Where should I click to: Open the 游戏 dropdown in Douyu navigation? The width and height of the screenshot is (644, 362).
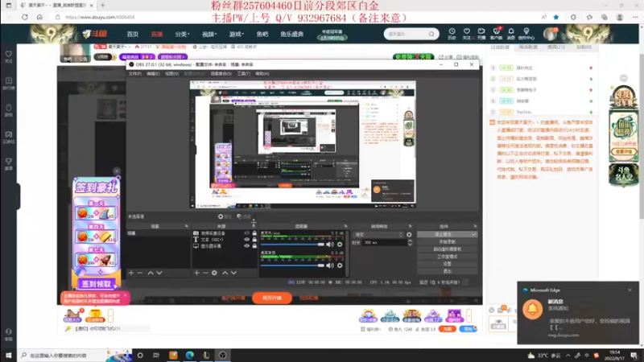[236, 34]
